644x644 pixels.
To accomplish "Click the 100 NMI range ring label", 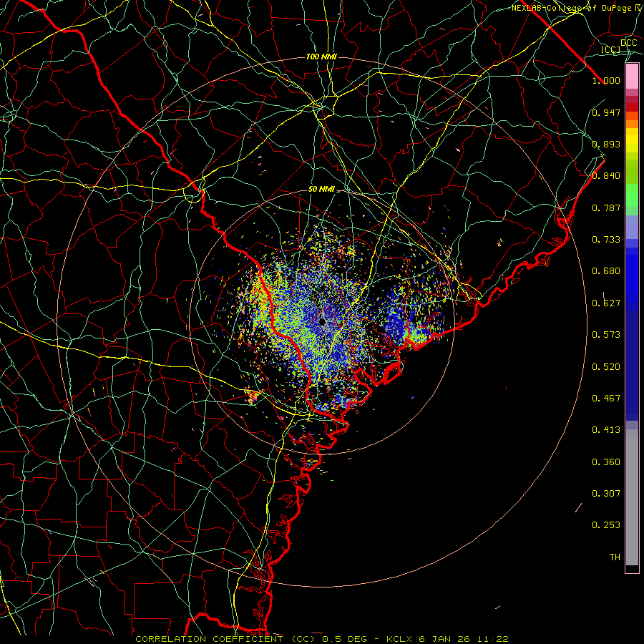I will point(321,57).
